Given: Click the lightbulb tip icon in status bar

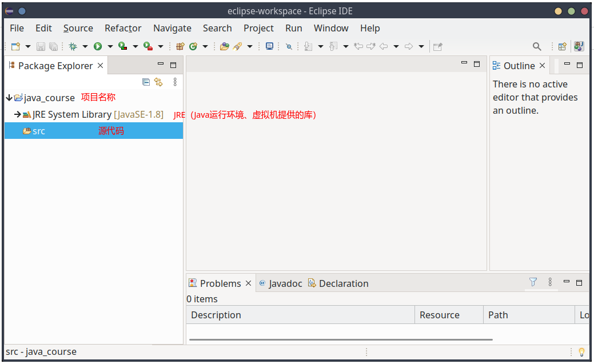Looking at the screenshot, I should click(582, 352).
